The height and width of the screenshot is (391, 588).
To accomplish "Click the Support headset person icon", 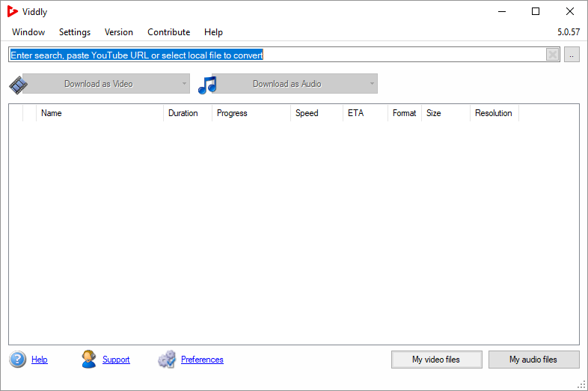I will 89,359.
